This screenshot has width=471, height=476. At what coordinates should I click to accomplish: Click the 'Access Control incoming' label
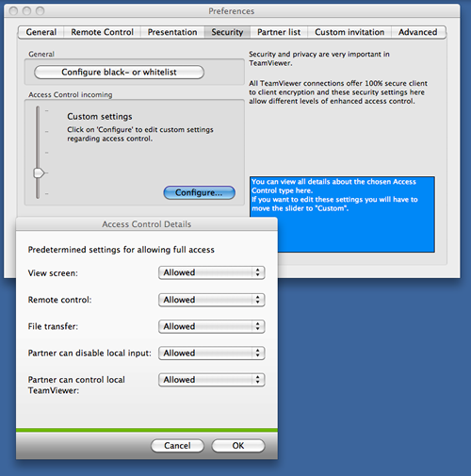tap(71, 94)
